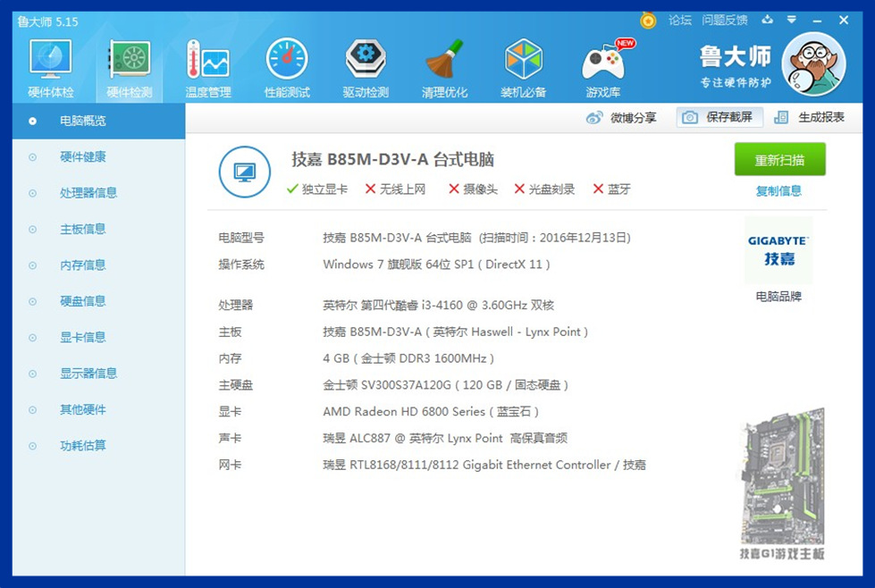Viewport: 875px width, 588px height.
Task: Open 驱动检测 driver detection icon
Action: [366, 59]
